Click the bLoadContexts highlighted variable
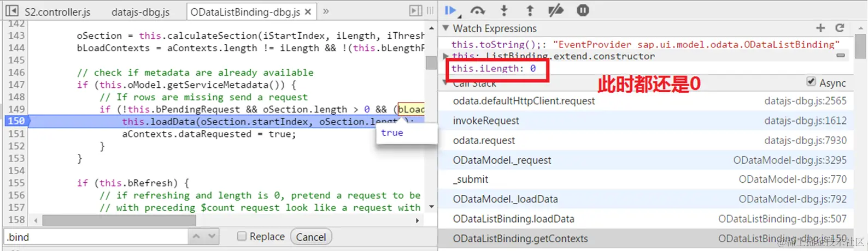 coord(411,109)
